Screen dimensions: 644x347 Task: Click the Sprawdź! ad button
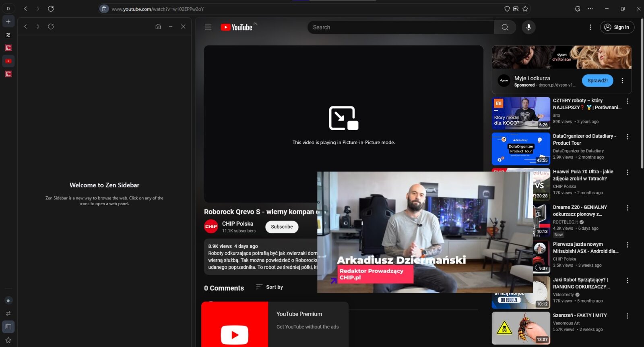(x=597, y=81)
